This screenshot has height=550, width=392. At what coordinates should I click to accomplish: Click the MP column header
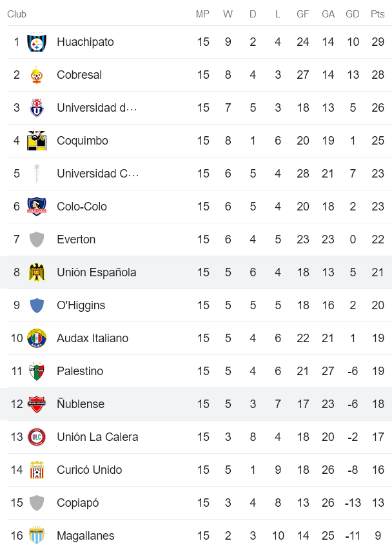click(x=203, y=14)
